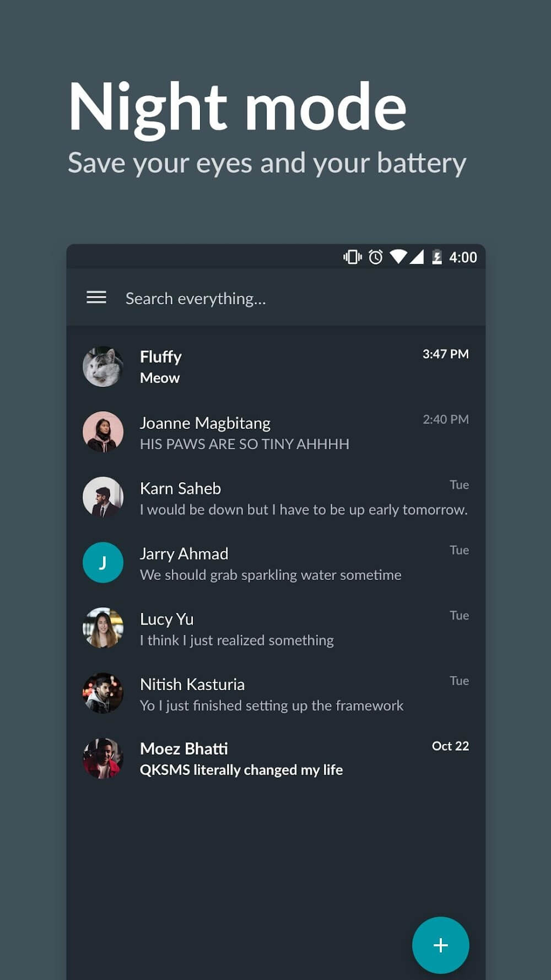Tap Lucy Yu's profile photo
This screenshot has height=980, width=551.
tap(103, 628)
